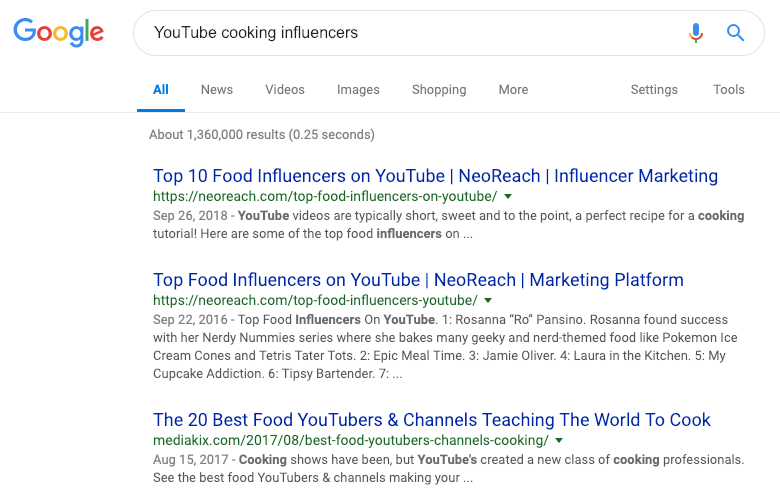Click the search box with query text
The width and height of the screenshot is (780, 496).
pos(400,33)
